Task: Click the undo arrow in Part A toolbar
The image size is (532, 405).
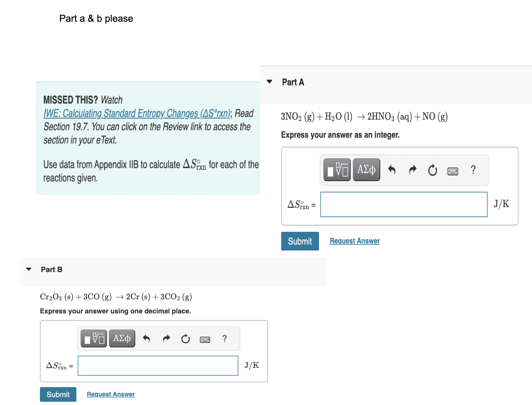Action: [x=392, y=170]
